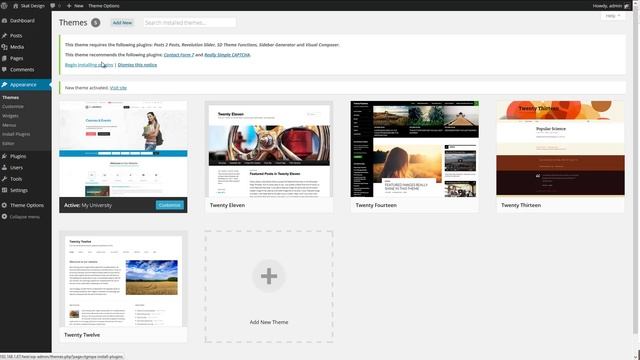The image size is (640, 360).
Task: Open Theme Options in admin bar
Action: pos(104,6)
